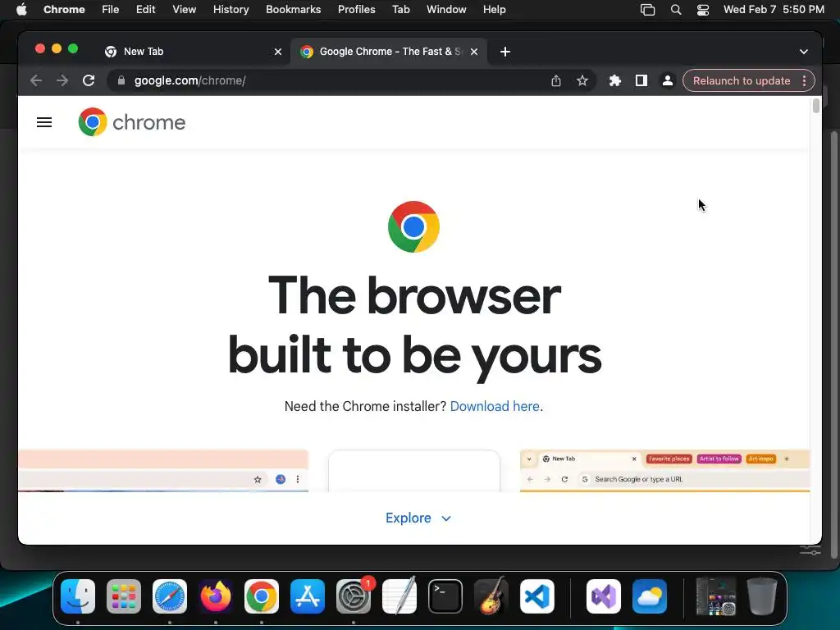Click the chrome logo in page header
This screenshot has width=840, height=630.
click(132, 122)
